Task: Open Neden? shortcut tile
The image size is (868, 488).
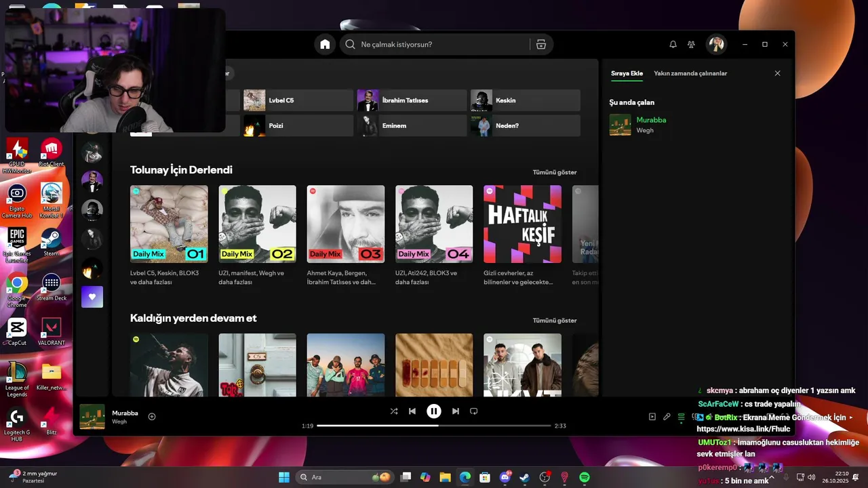Action: tap(526, 125)
